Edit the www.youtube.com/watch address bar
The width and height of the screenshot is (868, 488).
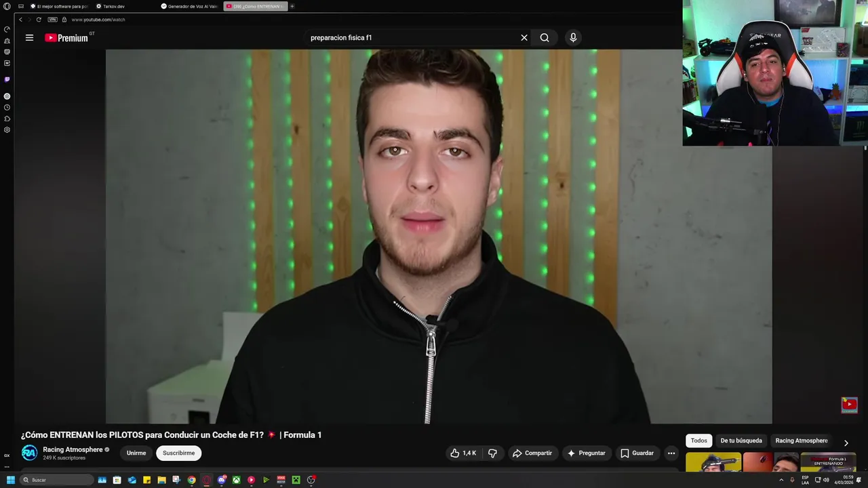(98, 20)
